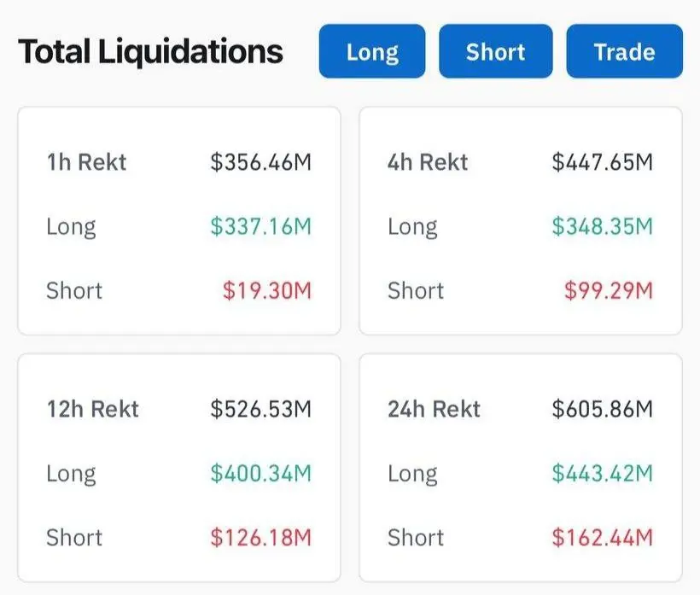Select the 1h Rekt label
The height and width of the screenshot is (595, 700).
click(86, 162)
